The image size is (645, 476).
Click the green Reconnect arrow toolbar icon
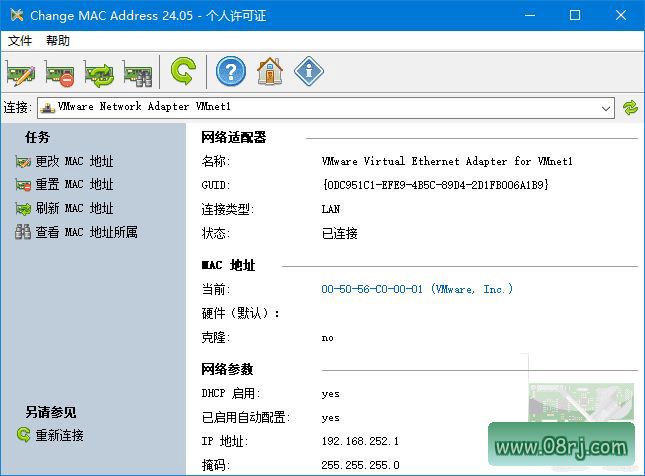[x=183, y=71]
